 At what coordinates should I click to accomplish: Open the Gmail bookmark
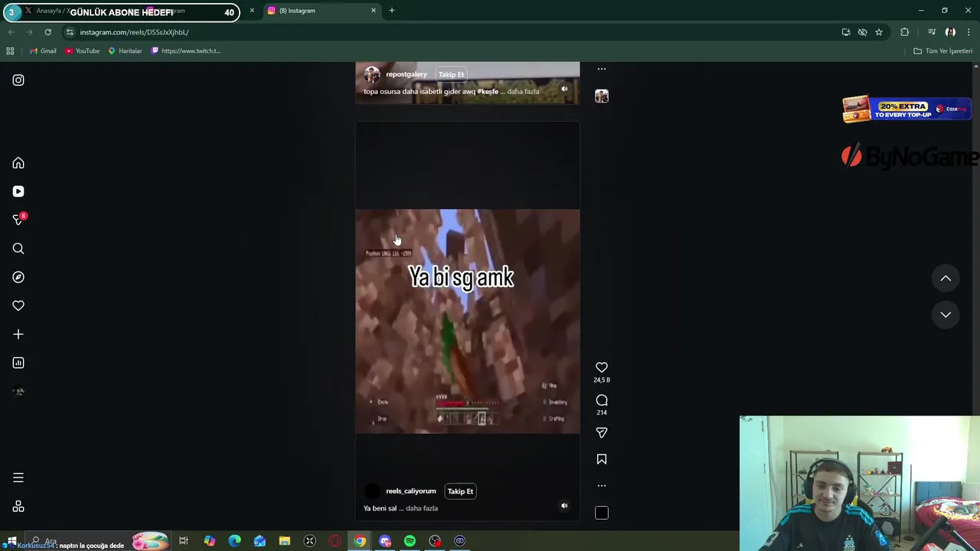point(43,51)
